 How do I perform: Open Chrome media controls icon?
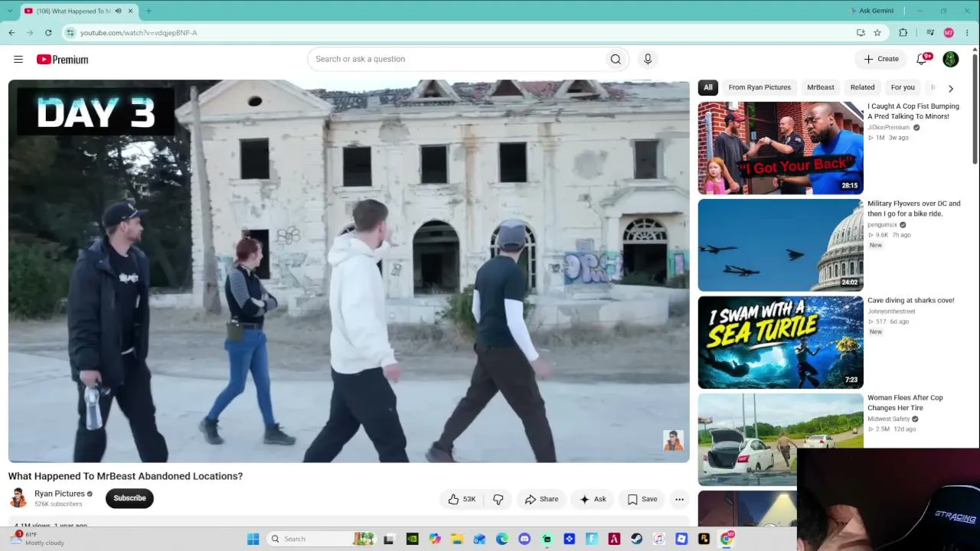930,33
